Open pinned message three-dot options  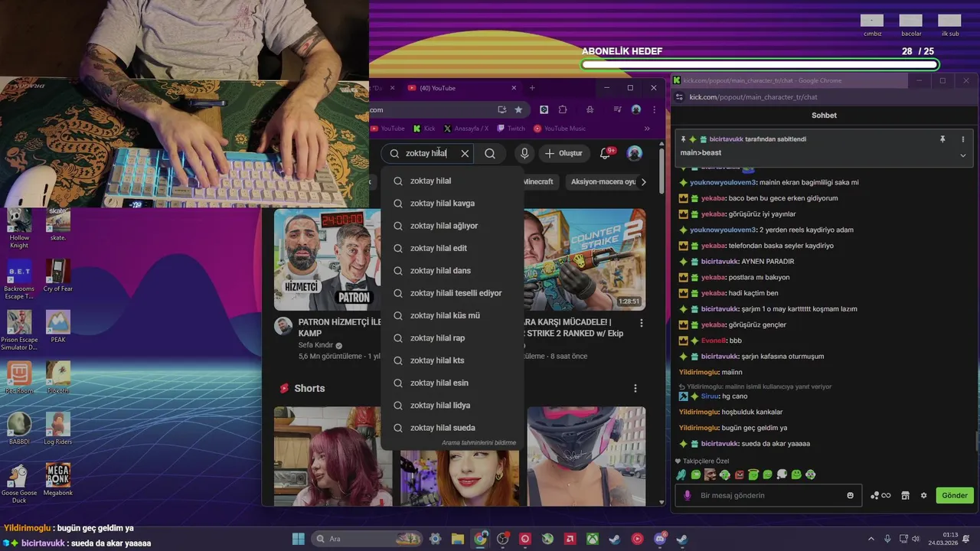tap(963, 139)
